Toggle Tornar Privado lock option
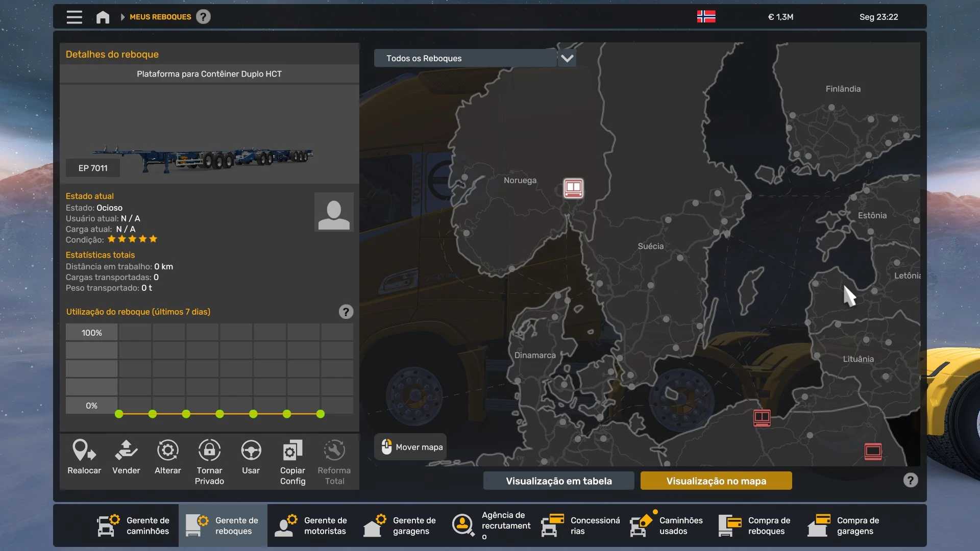 click(x=209, y=451)
